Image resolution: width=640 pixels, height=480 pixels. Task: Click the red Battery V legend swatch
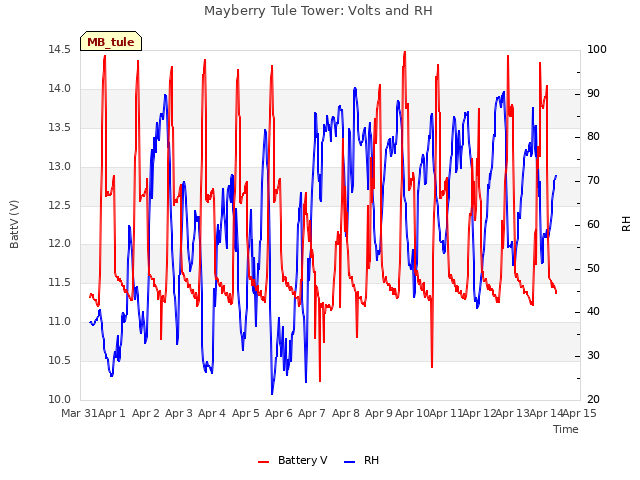[264, 462]
